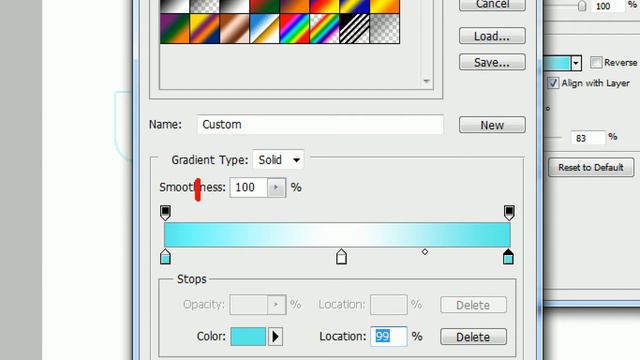Click the stop Color swatch
This screenshot has width=640, height=360.
tap(248, 337)
